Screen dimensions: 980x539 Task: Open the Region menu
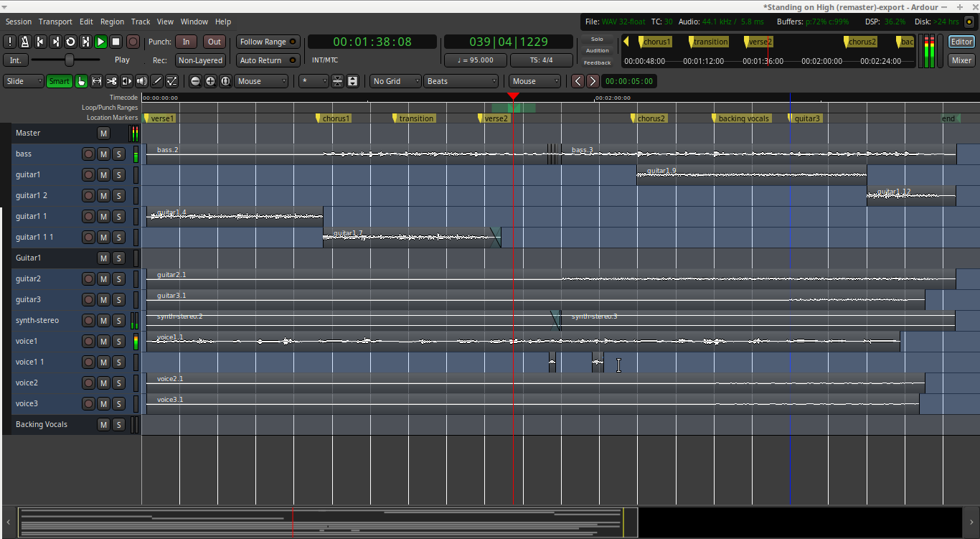click(x=112, y=22)
